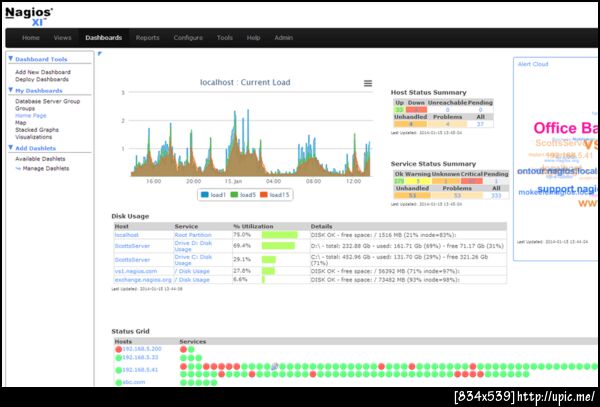
Task: Click the green status icon for 192.168.5.41
Action: coord(118,370)
